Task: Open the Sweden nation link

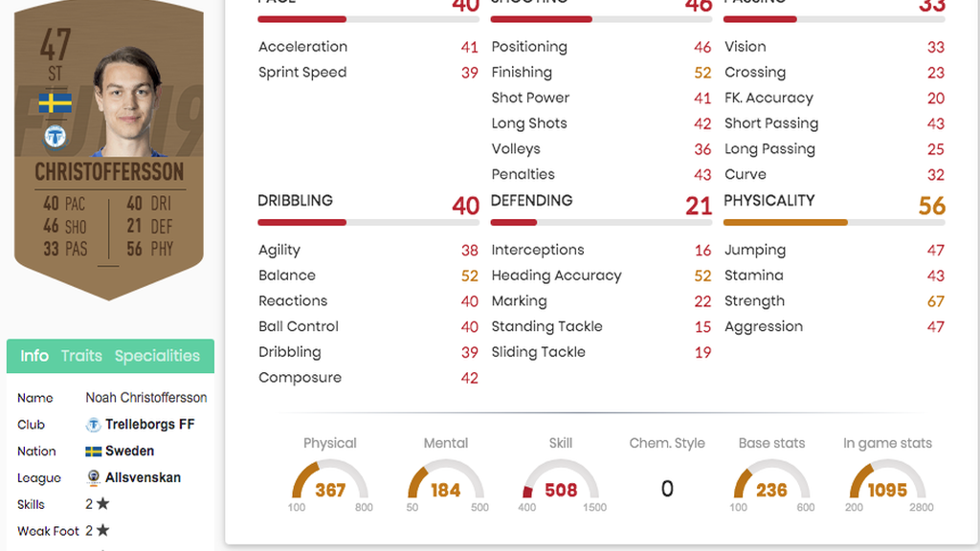Action: click(x=129, y=452)
